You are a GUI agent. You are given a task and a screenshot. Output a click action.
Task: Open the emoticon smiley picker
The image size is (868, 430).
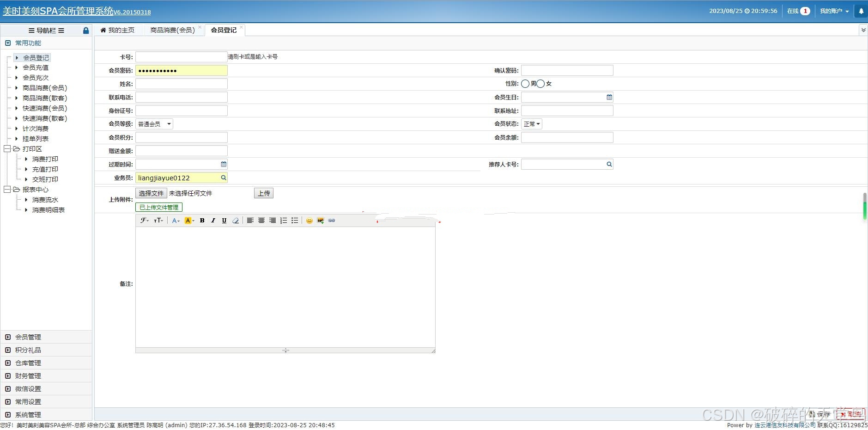coord(310,221)
